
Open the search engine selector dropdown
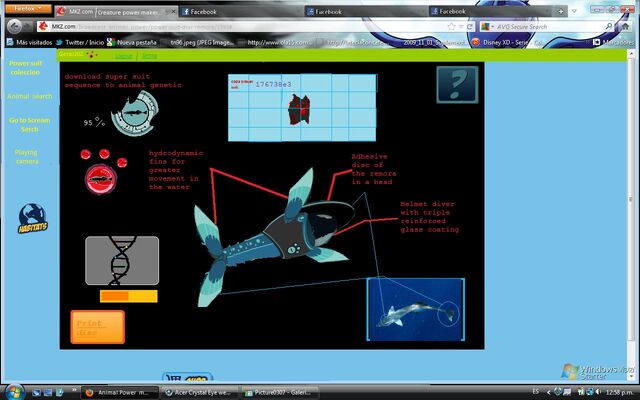[487, 27]
